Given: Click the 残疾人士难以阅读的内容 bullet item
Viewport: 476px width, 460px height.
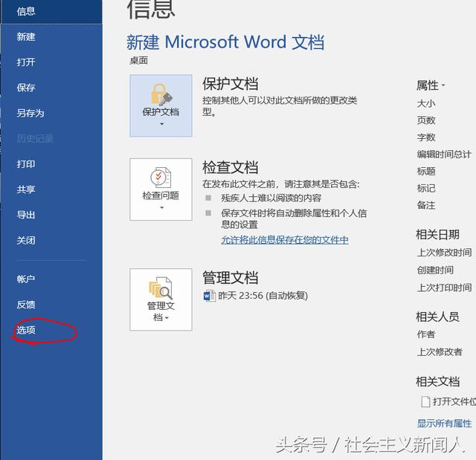Looking at the screenshot, I should pos(271,198).
